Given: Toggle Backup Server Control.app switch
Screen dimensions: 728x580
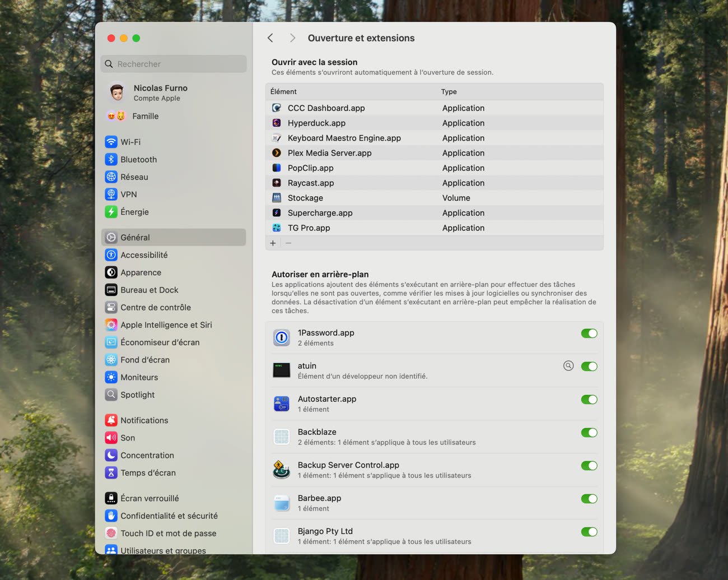Looking at the screenshot, I should pyautogui.click(x=589, y=466).
